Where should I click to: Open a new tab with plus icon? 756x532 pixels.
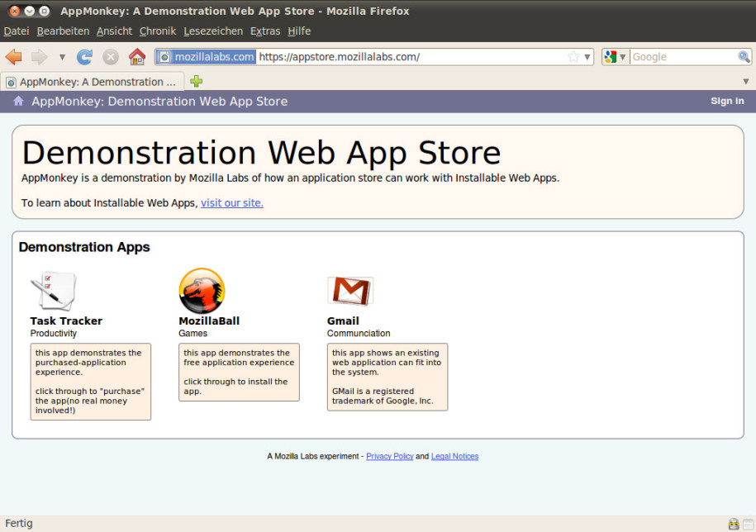[196, 81]
